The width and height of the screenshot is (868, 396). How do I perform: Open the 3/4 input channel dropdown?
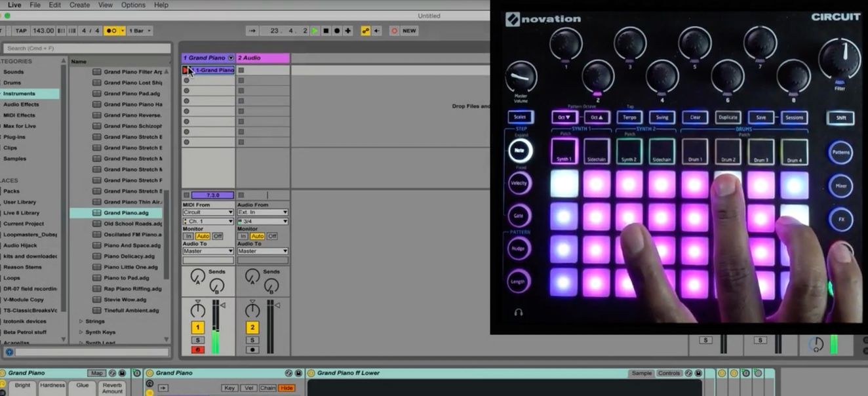pos(262,222)
